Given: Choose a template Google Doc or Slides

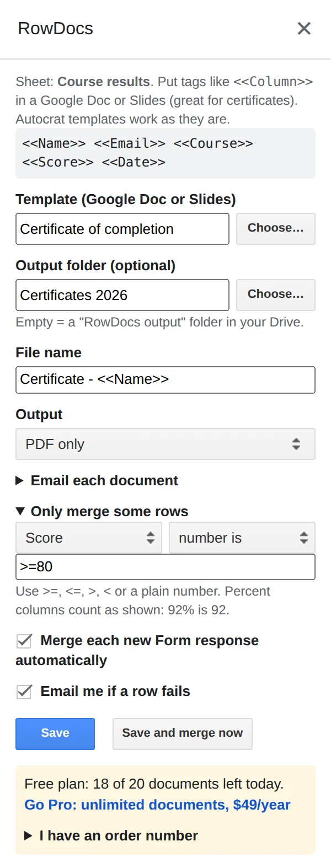Looking at the screenshot, I should tap(276, 228).
